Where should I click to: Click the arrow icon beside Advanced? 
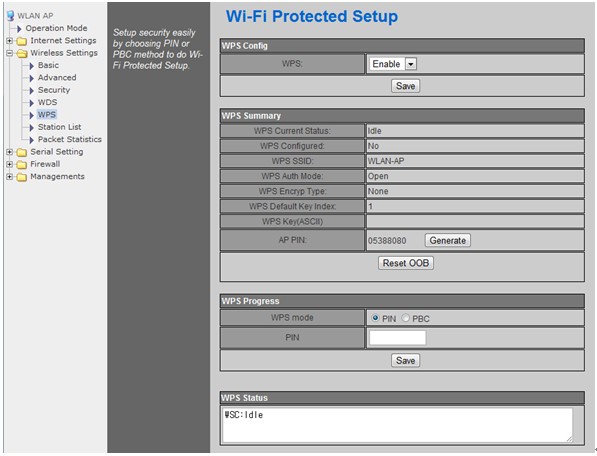click(32, 78)
